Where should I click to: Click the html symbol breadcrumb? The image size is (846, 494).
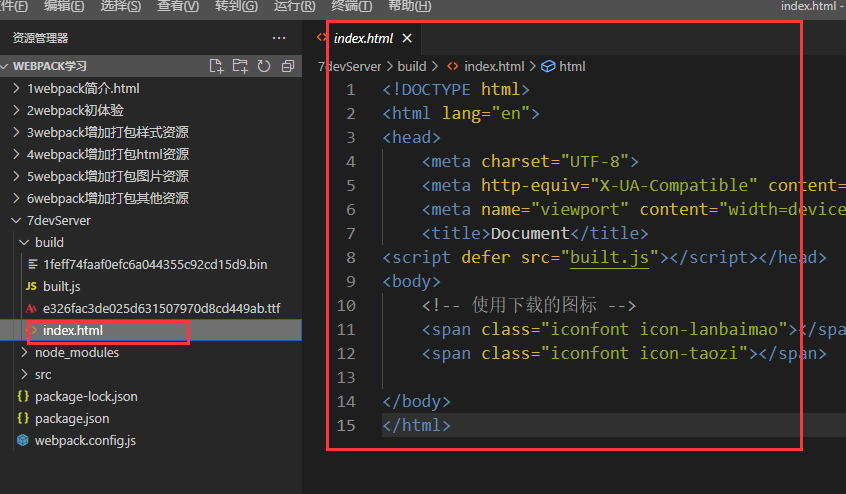572,66
